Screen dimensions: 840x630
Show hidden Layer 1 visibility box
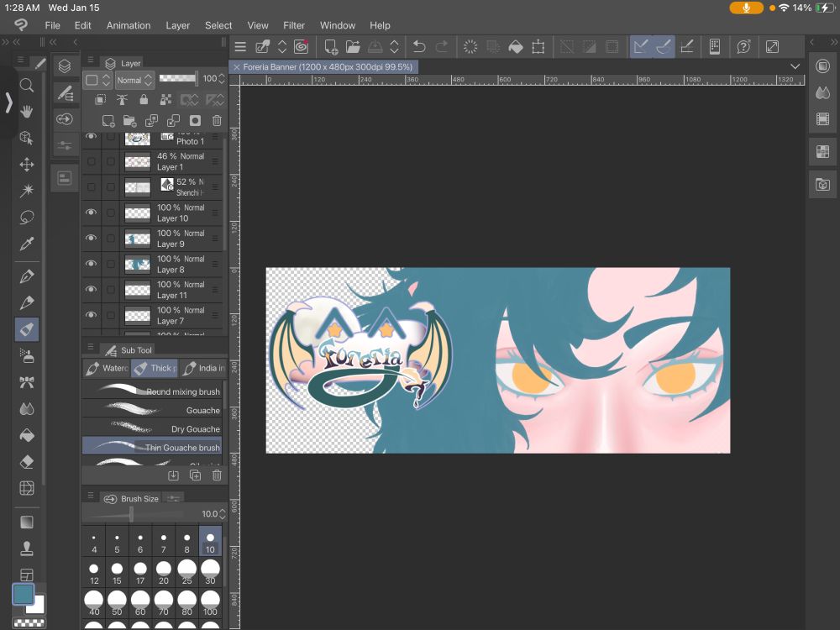point(91,161)
